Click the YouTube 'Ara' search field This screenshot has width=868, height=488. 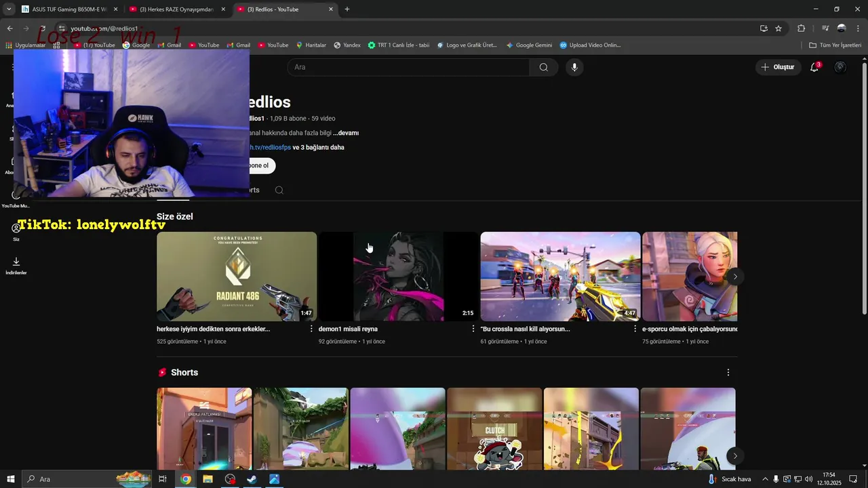[x=409, y=67]
